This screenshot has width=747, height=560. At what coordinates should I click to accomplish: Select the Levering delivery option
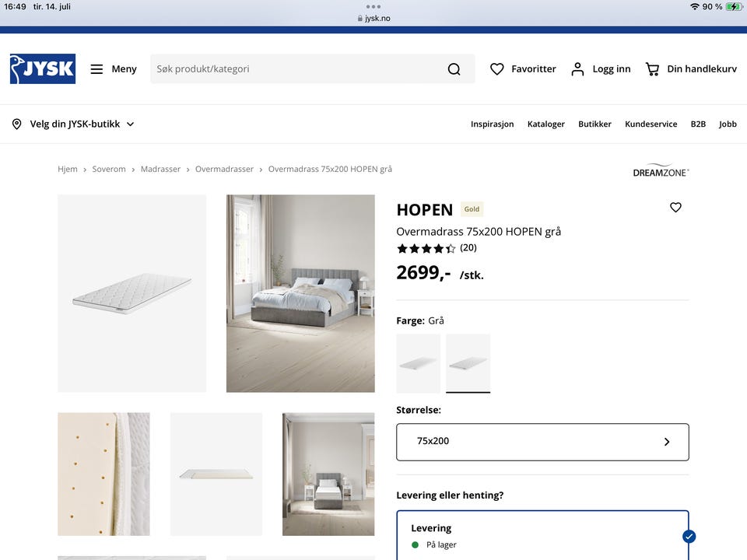pos(542,535)
